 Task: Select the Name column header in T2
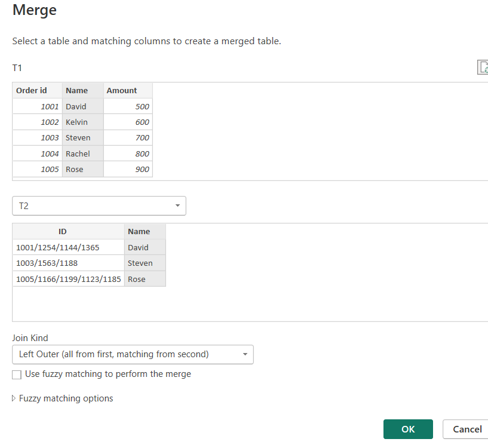pyautogui.click(x=145, y=232)
